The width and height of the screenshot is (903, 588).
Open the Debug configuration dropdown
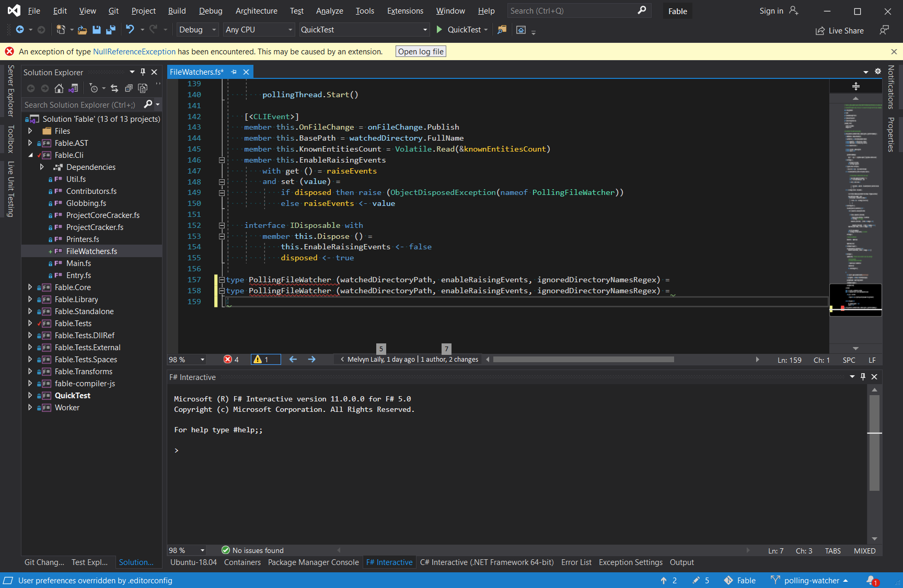point(197,30)
